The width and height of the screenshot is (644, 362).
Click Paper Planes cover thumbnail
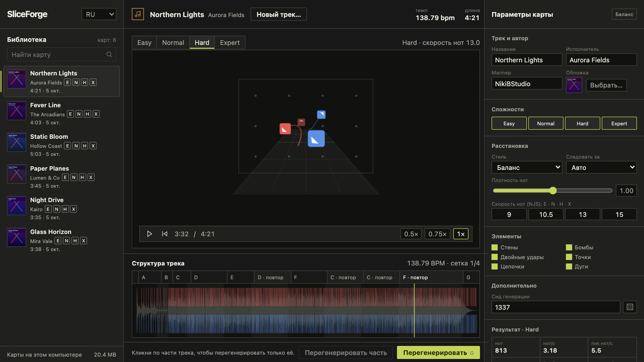pos(16,174)
